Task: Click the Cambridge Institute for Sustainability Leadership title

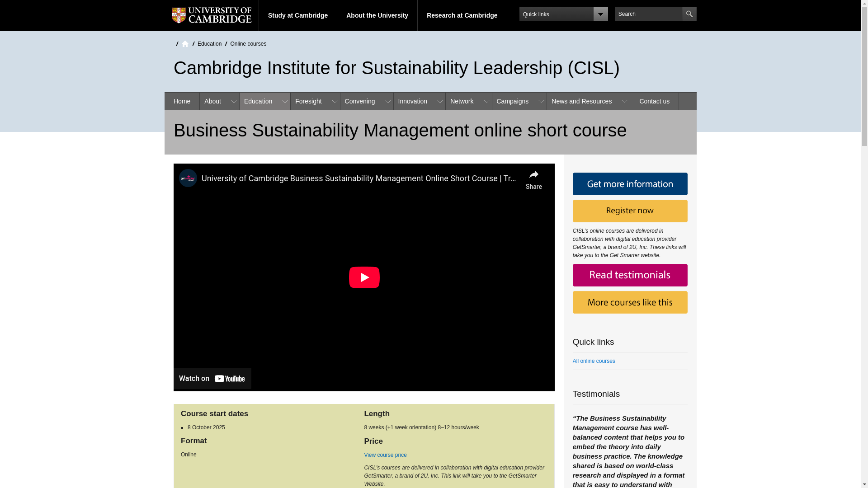Action: coord(396,68)
